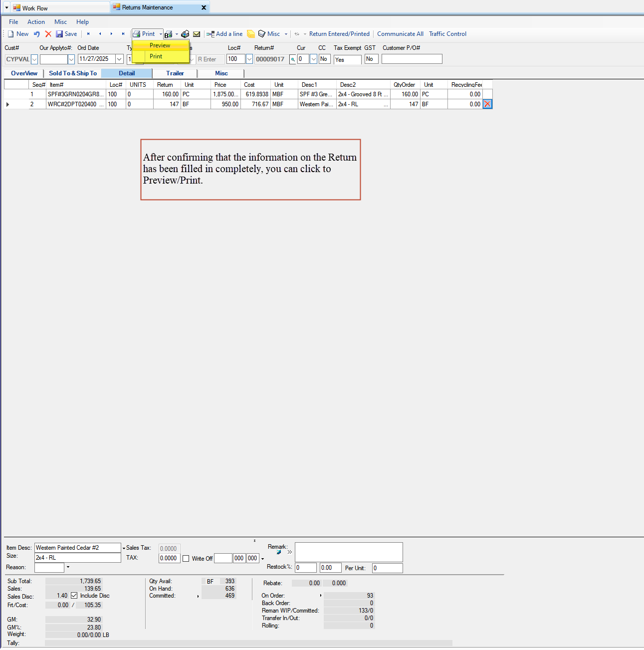The width and height of the screenshot is (644, 650).
Task: Create a new return with the New icon
Action: [18, 33]
